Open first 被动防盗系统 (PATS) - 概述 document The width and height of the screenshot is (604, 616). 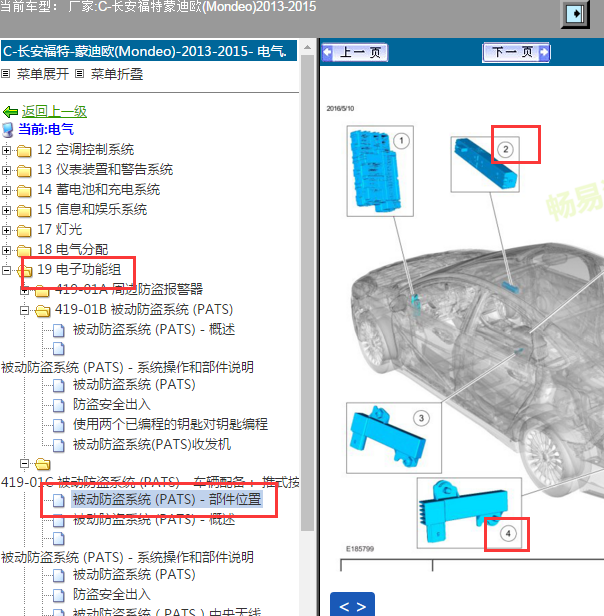point(154,329)
